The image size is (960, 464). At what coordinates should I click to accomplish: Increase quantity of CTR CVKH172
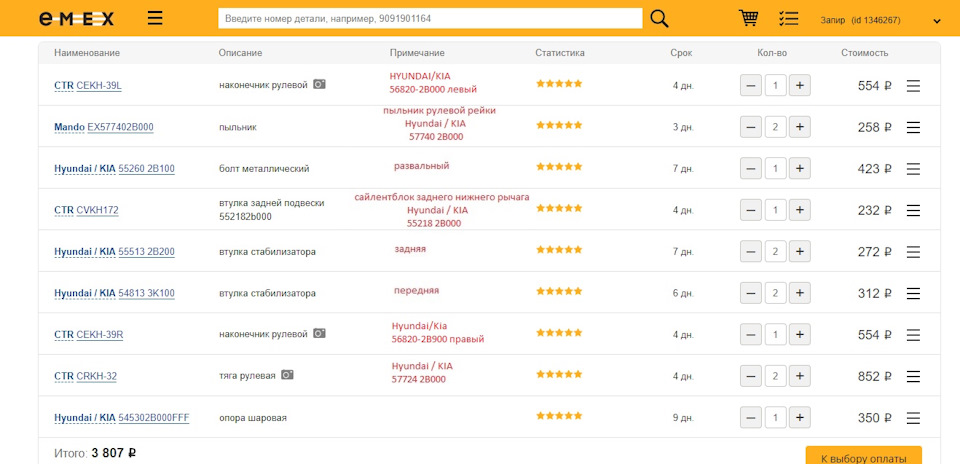(x=800, y=210)
